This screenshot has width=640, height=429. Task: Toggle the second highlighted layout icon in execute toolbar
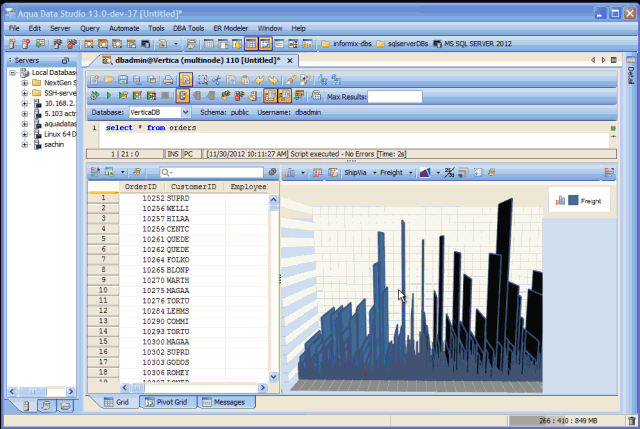284,96
